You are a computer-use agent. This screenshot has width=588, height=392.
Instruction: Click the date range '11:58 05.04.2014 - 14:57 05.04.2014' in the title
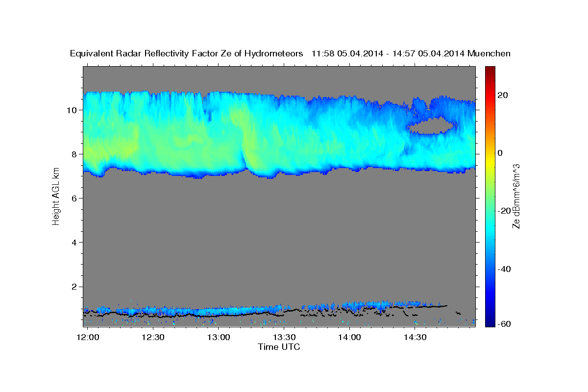tap(388, 54)
